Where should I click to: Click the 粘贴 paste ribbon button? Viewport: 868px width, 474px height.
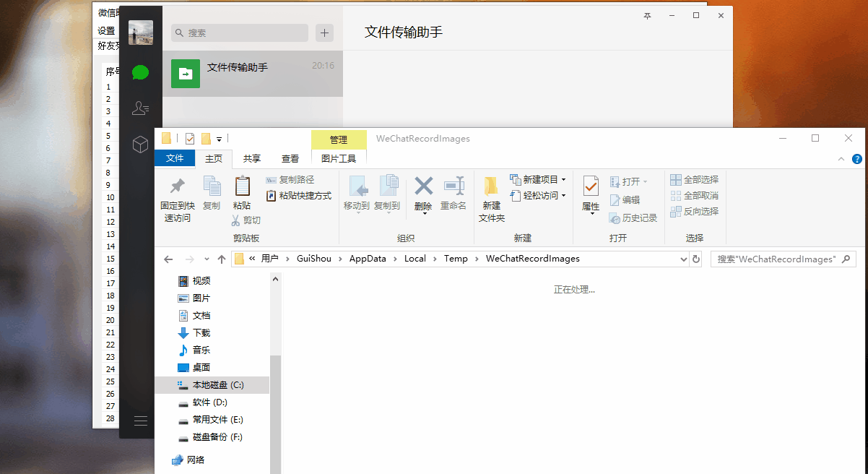tap(242, 193)
